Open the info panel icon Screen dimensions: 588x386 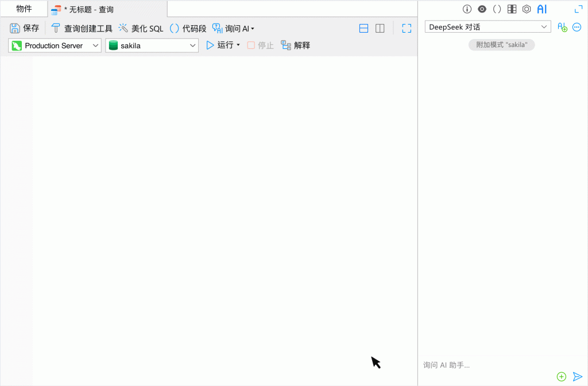[x=467, y=9]
